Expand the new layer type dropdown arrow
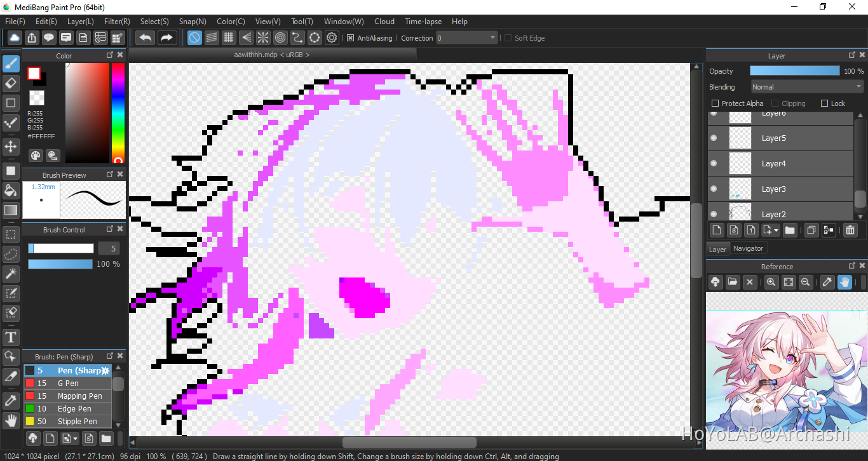 pos(776,230)
